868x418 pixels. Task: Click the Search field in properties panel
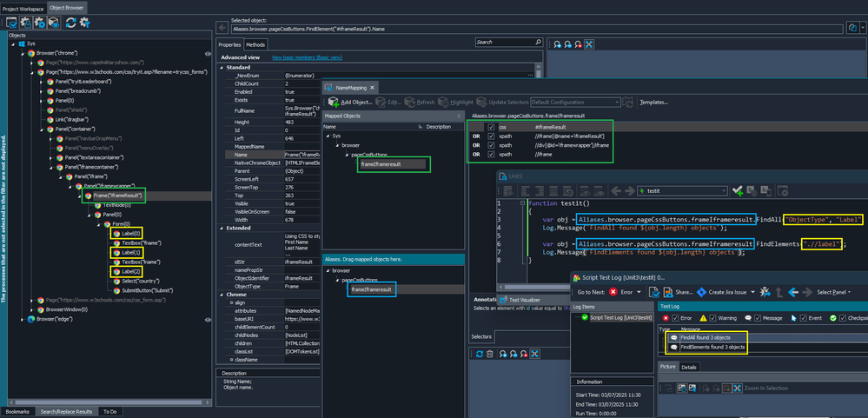pos(506,42)
